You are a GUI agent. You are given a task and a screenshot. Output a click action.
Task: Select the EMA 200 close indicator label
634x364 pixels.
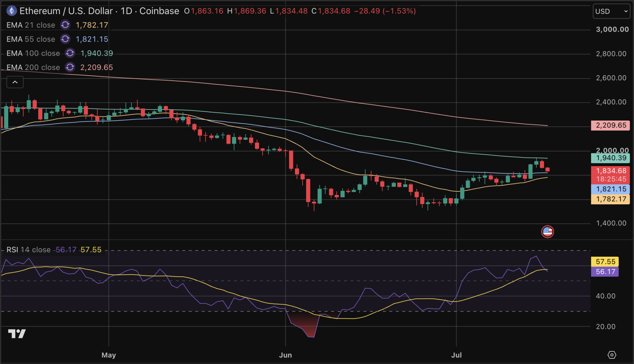click(33, 67)
